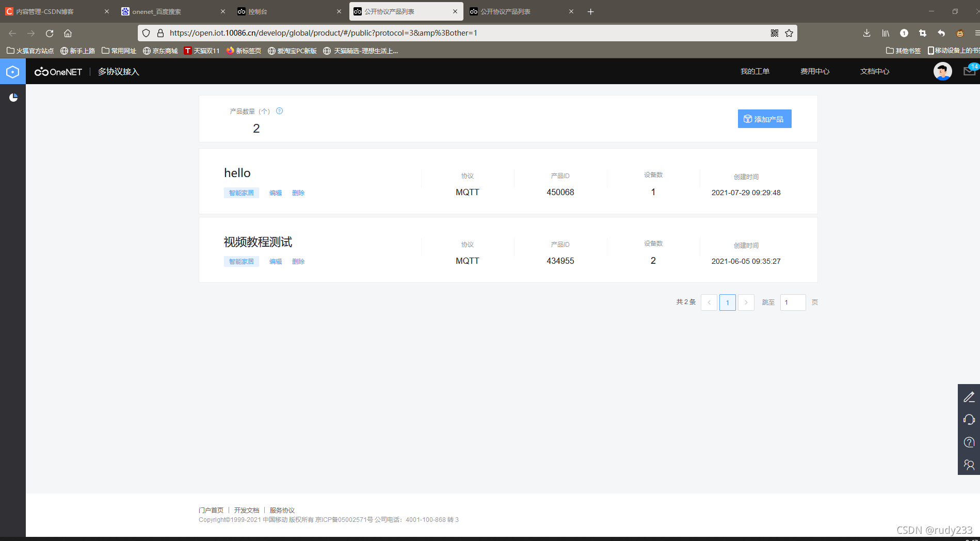Edit the hello product
980x541 pixels.
pos(276,193)
